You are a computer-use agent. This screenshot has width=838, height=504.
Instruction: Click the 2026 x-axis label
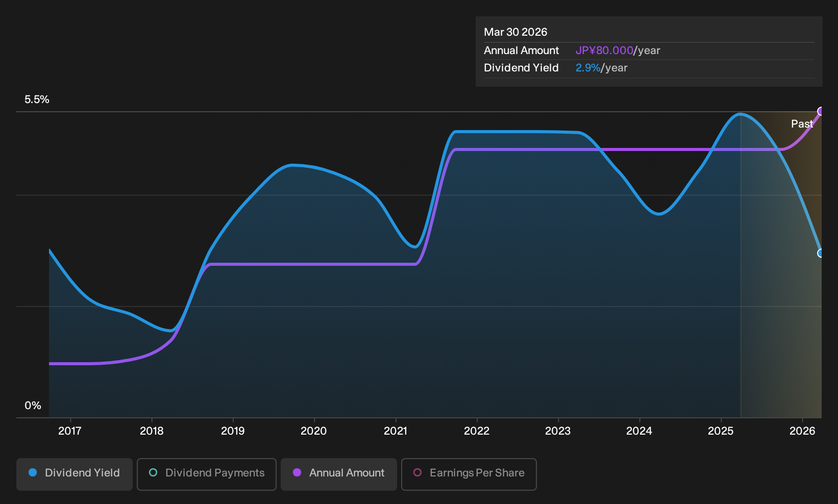tap(802, 431)
